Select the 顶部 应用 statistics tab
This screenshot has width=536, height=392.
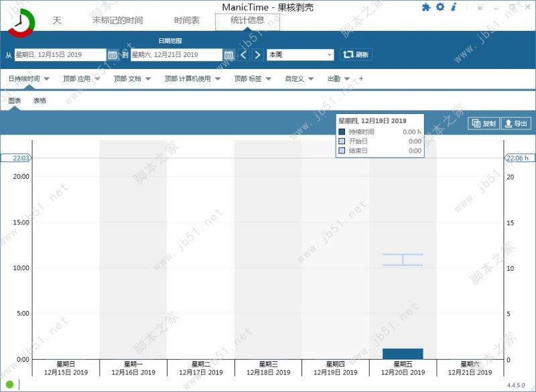[76, 79]
